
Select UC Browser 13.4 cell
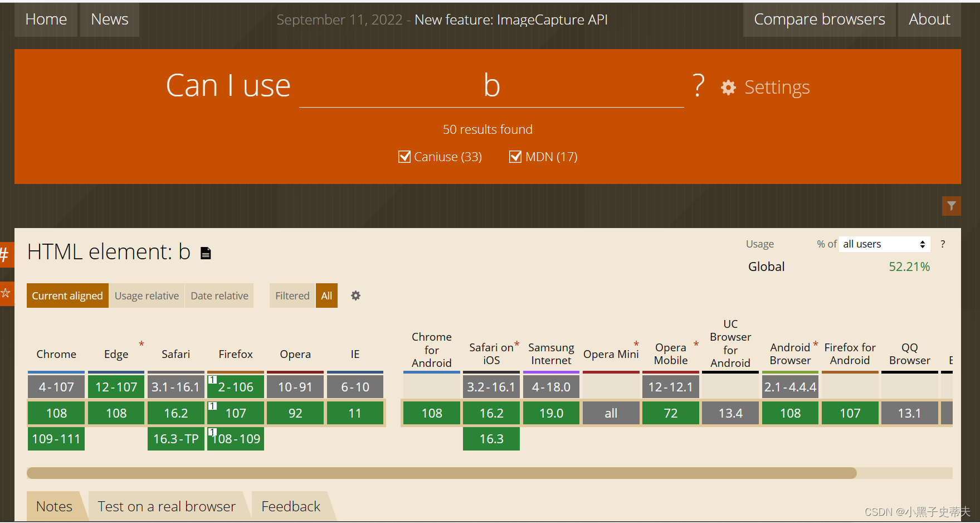pyautogui.click(x=730, y=413)
